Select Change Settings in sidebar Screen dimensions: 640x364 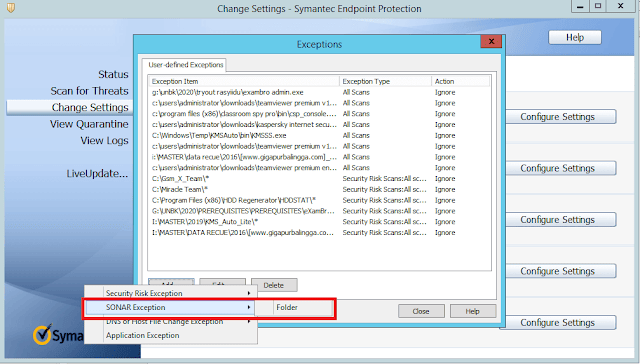pos(70,107)
